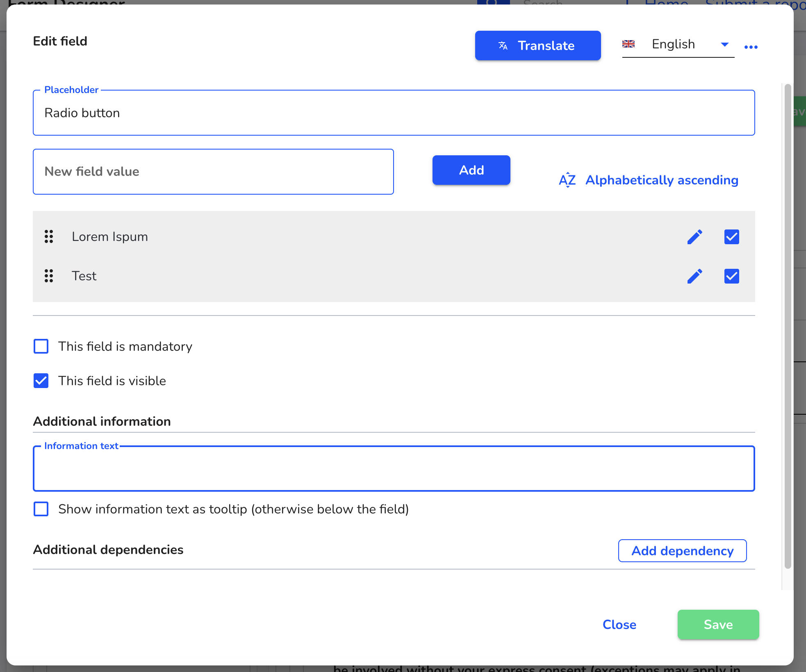Focus the Placeholder input field
This screenshot has width=806, height=672.
[394, 113]
